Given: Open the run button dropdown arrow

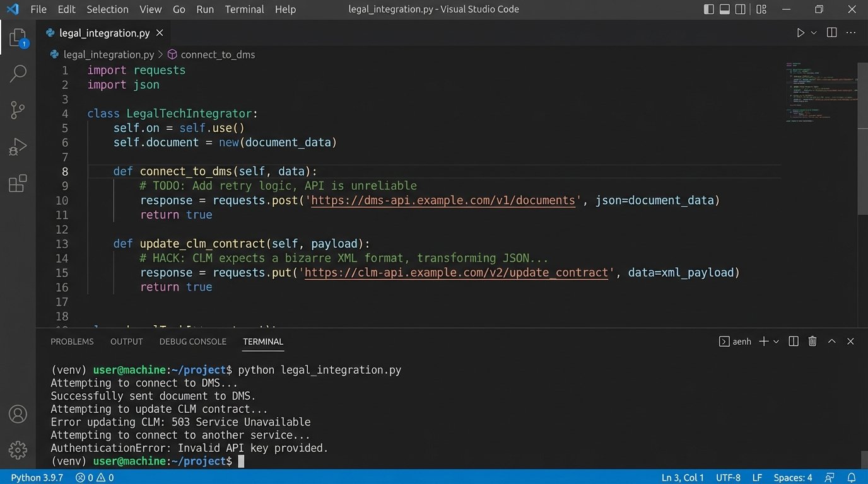Looking at the screenshot, I should click(814, 33).
